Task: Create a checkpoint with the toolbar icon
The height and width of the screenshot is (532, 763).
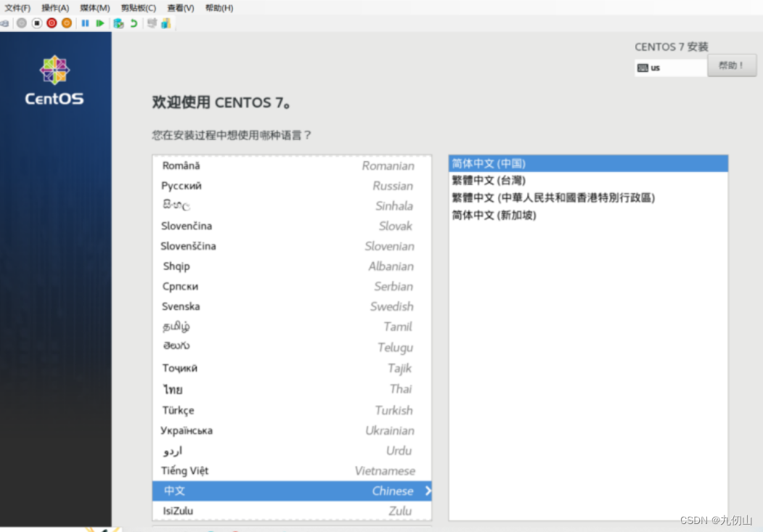Action: (118, 22)
